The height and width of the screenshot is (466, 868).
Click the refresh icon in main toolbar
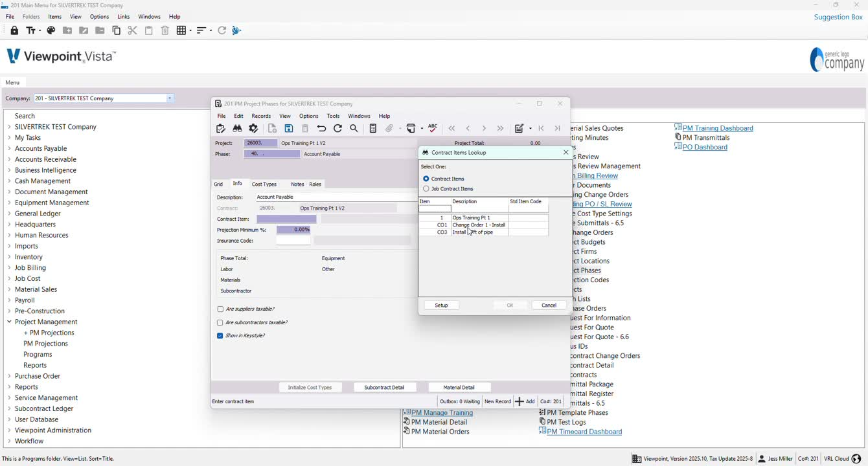[x=222, y=30]
